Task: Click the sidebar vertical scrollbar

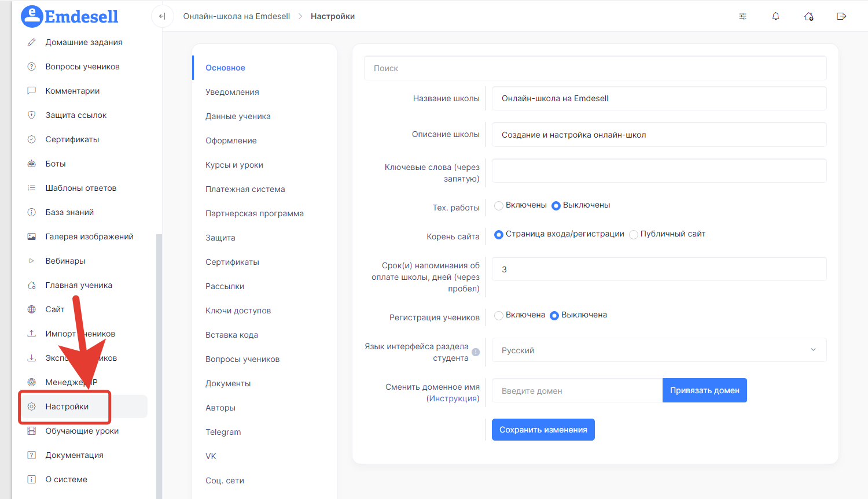Action: [159, 365]
